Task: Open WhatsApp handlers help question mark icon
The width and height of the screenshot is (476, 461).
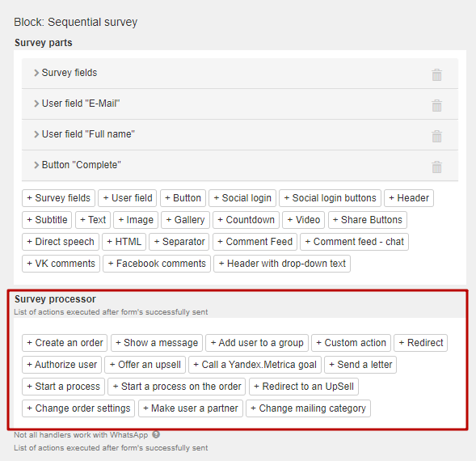Action: pyautogui.click(x=156, y=434)
